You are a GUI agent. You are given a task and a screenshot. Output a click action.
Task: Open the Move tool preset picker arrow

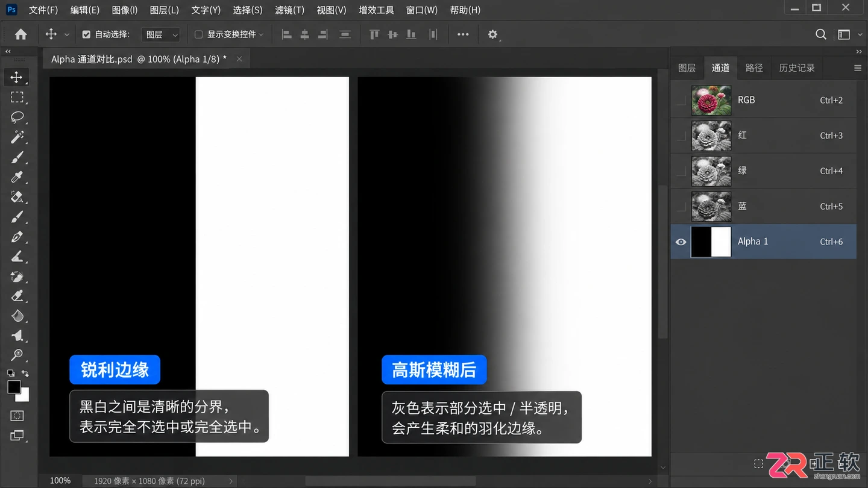point(67,35)
